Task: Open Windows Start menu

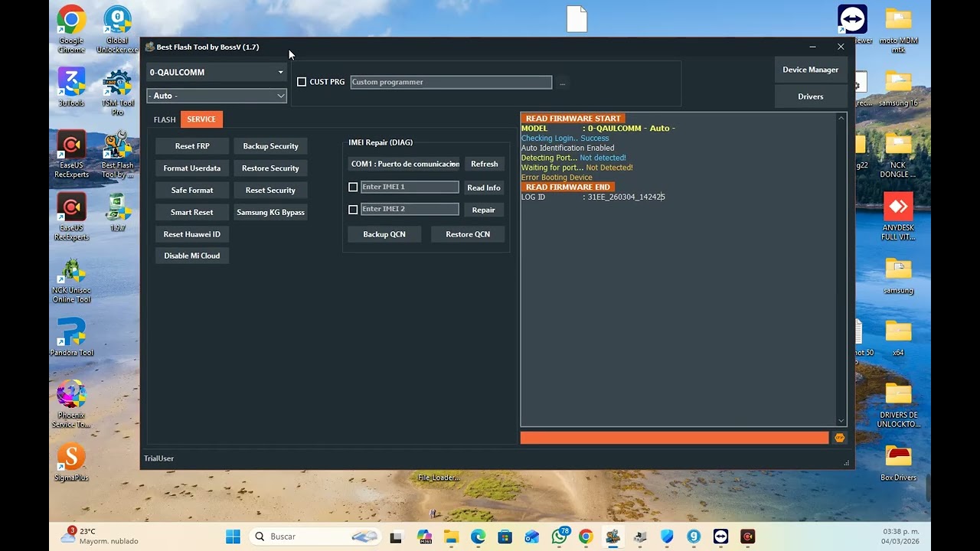Action: (x=234, y=536)
